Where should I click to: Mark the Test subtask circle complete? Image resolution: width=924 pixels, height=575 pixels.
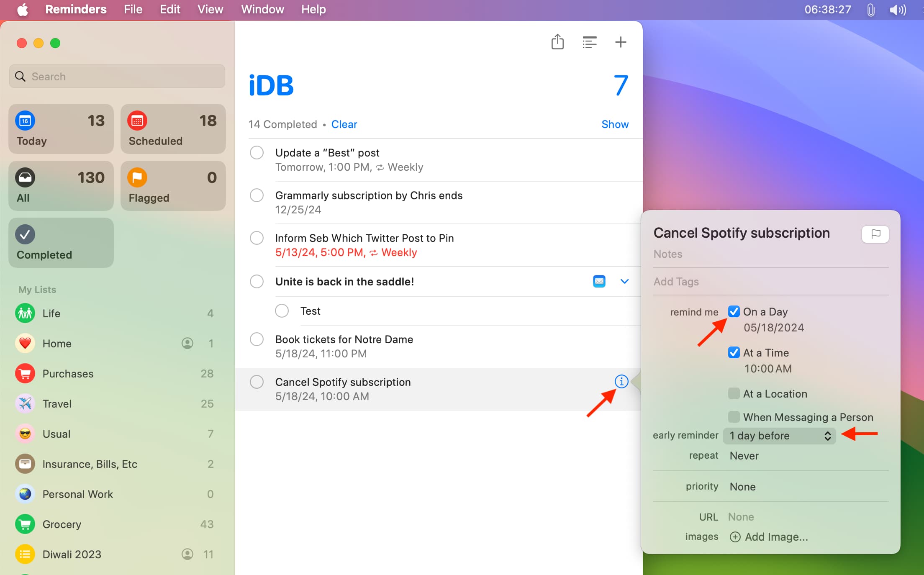282,311
